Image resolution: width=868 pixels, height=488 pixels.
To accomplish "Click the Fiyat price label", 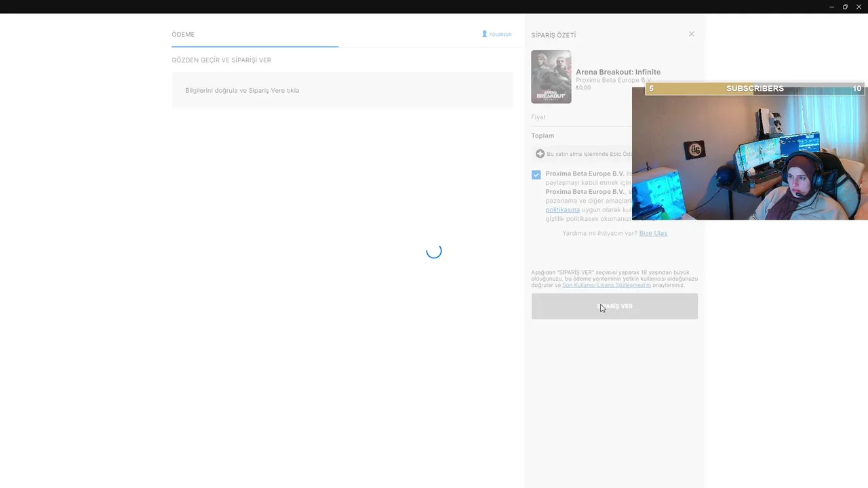I will pos(538,117).
